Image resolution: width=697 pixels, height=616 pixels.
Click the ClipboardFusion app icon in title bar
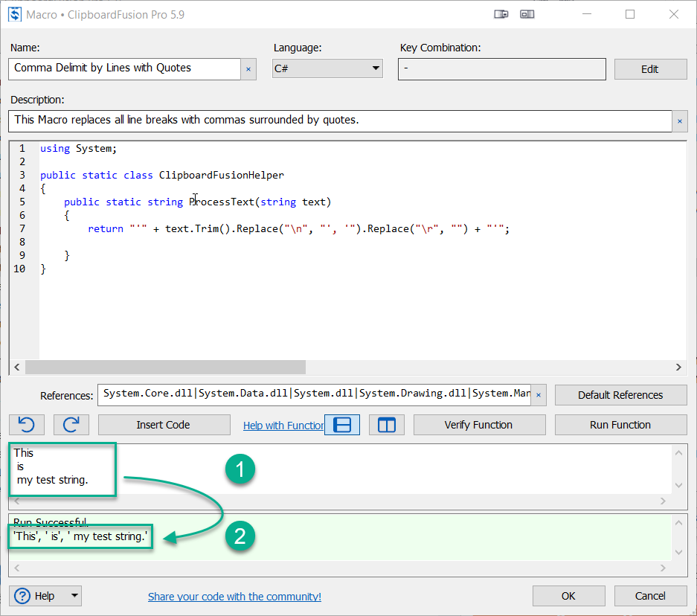15,14
